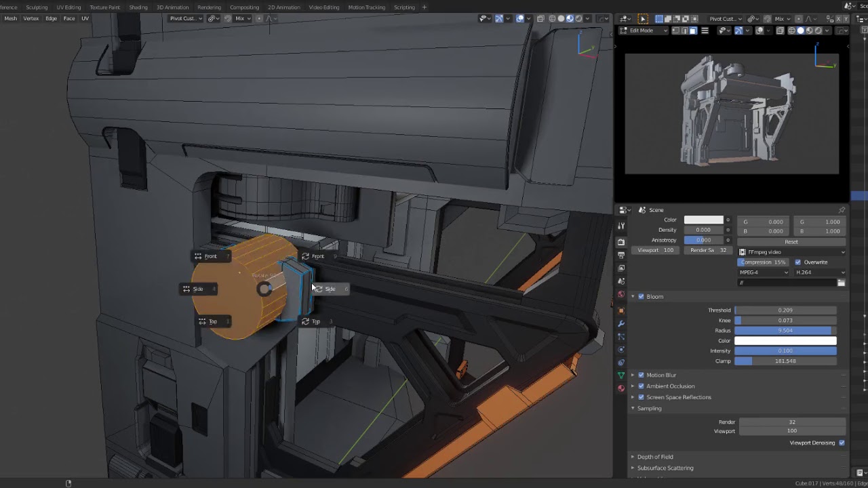Open the H.264 codec dropdown
Image resolution: width=868 pixels, height=488 pixels.
point(821,272)
